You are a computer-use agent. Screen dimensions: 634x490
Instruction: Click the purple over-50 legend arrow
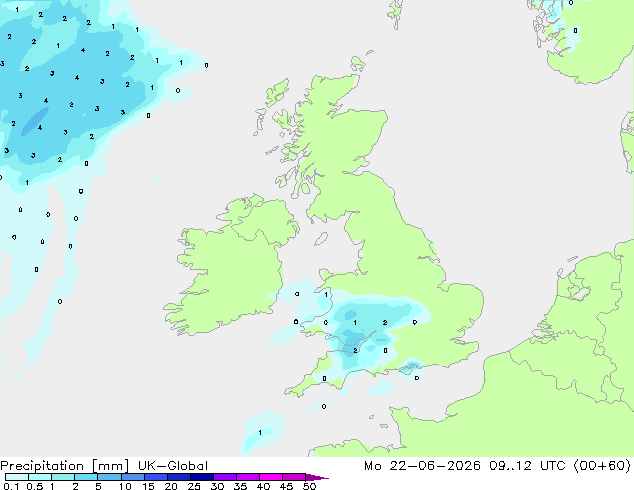point(317,477)
